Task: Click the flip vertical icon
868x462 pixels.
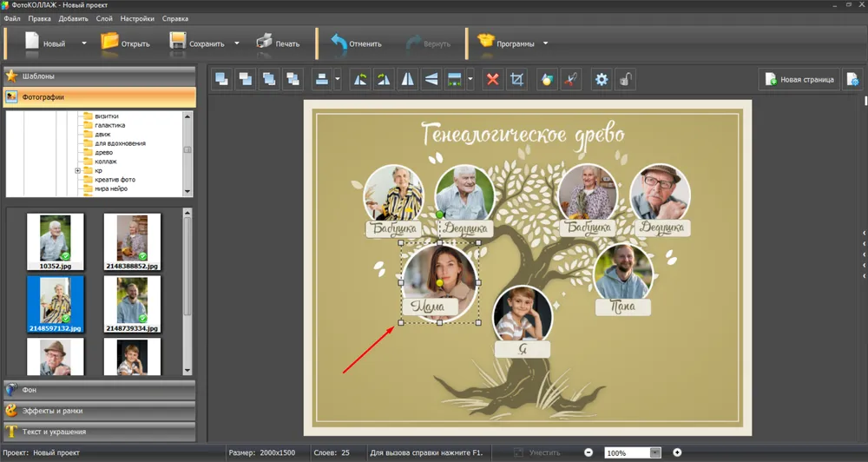Action: pyautogui.click(x=431, y=80)
